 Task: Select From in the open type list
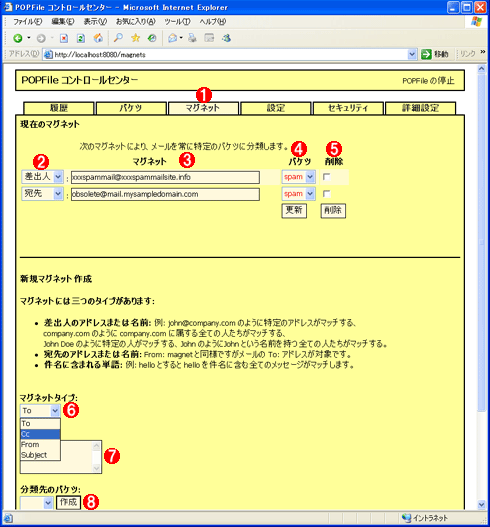click(x=40, y=445)
